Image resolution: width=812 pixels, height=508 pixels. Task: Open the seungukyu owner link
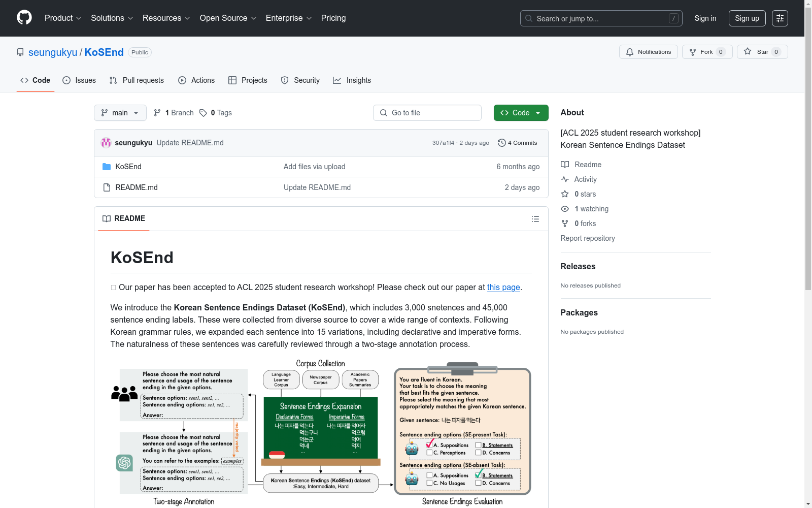click(53, 52)
